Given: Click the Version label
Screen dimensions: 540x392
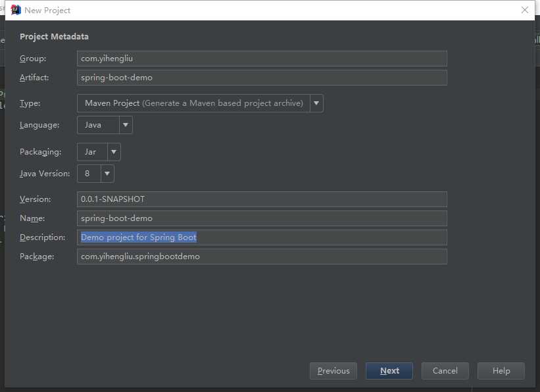Looking at the screenshot, I should pos(35,199).
